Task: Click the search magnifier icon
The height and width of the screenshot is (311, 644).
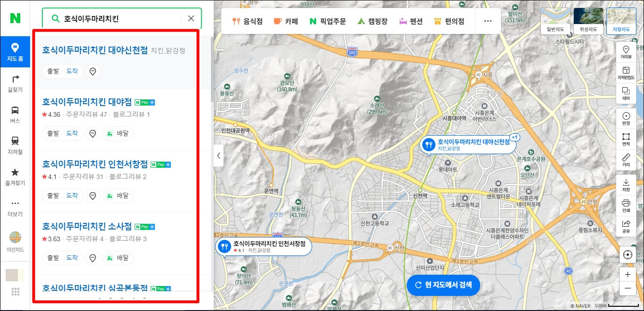Action: pos(55,18)
